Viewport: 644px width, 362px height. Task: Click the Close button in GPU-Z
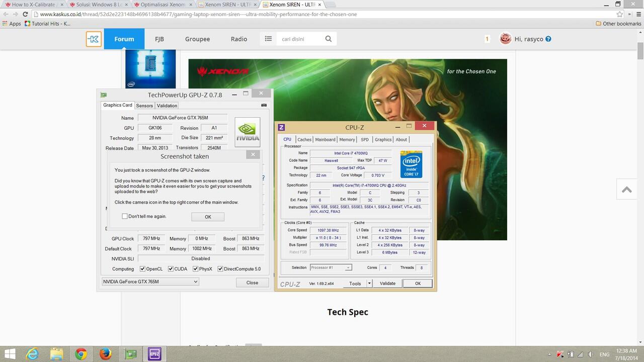coord(252,283)
